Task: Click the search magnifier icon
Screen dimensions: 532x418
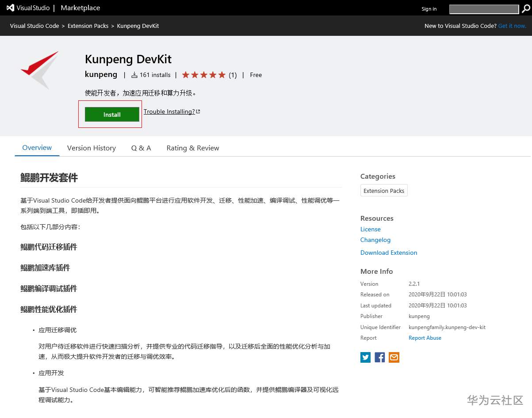Action: 526,9
